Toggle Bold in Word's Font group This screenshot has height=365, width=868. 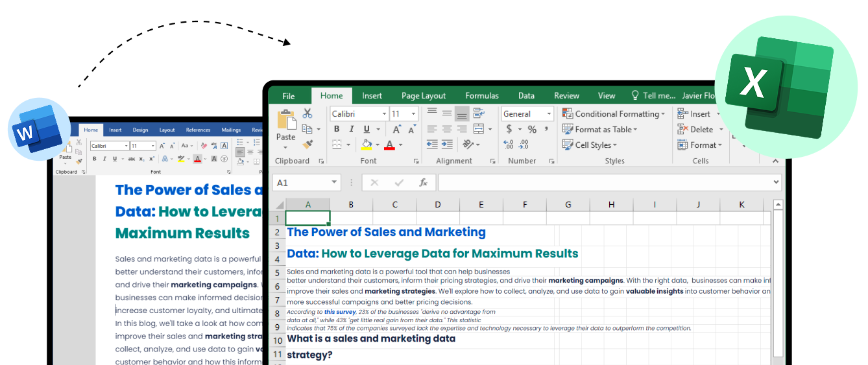click(95, 158)
